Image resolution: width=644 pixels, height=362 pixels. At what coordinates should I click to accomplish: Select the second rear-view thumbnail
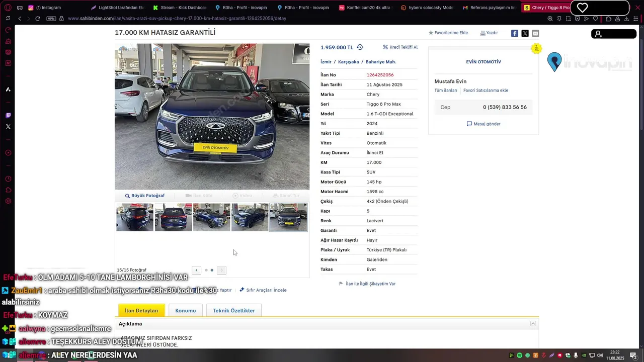(173, 217)
